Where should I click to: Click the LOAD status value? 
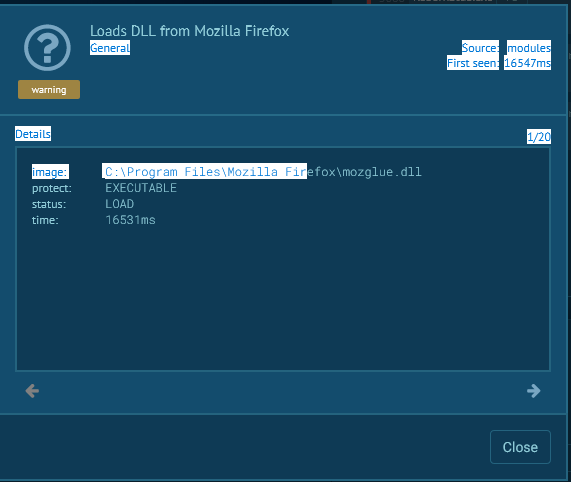pyautogui.click(x=119, y=204)
